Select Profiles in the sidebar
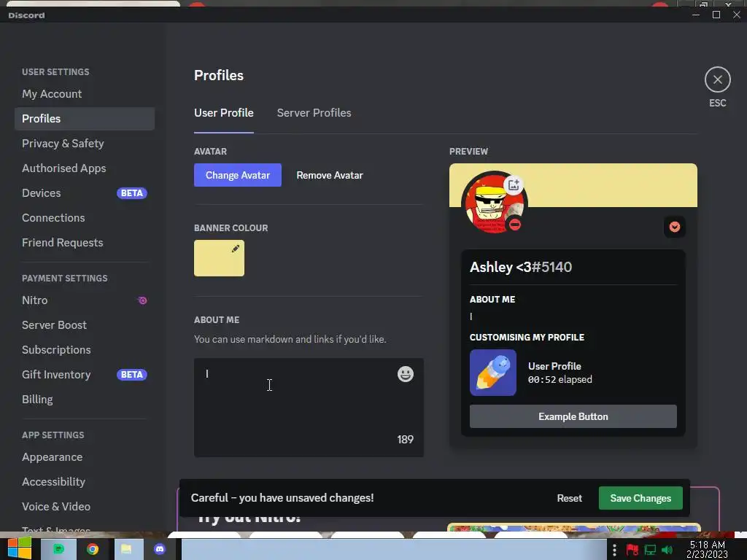 pos(85,119)
